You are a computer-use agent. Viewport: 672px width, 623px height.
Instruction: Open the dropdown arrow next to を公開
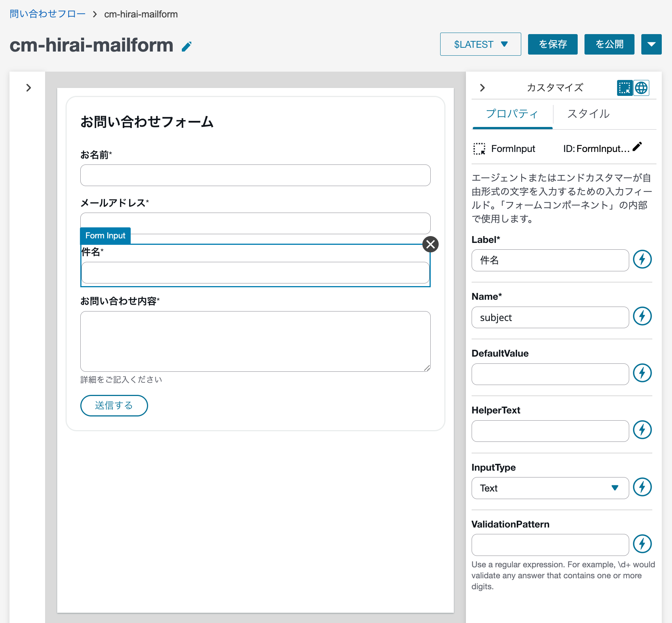coord(651,44)
